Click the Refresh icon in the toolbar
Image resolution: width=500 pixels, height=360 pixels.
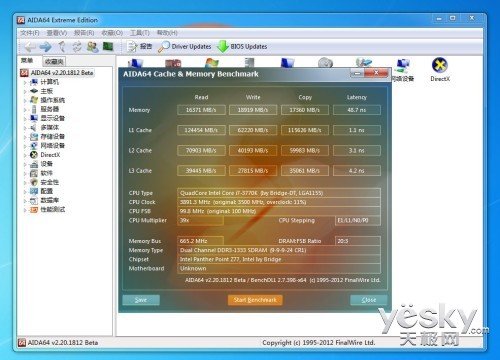pyautogui.click(x=77, y=47)
